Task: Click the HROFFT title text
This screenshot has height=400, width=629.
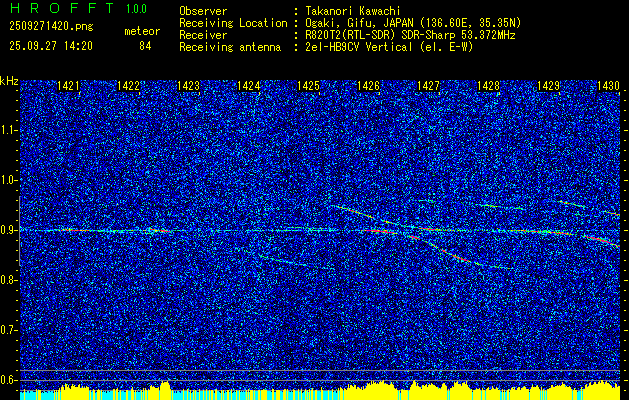Action: point(62,8)
